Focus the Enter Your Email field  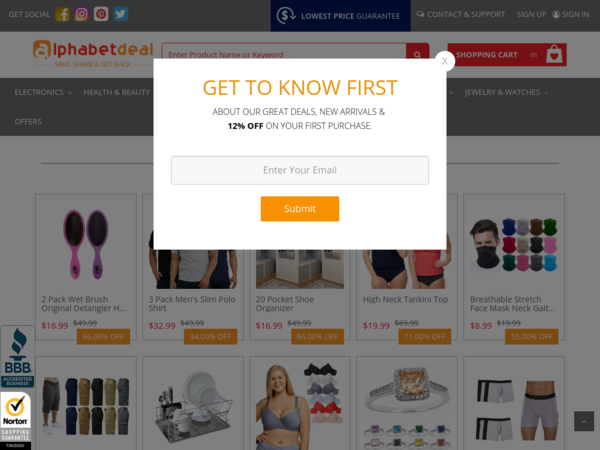300,170
